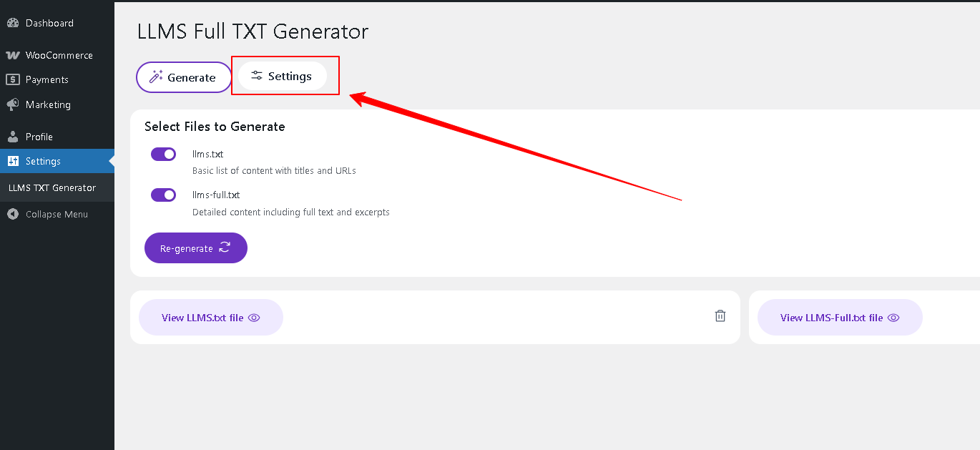Click the Dashboard gauge icon
The width and height of the screenshot is (980, 450).
tap(12, 23)
